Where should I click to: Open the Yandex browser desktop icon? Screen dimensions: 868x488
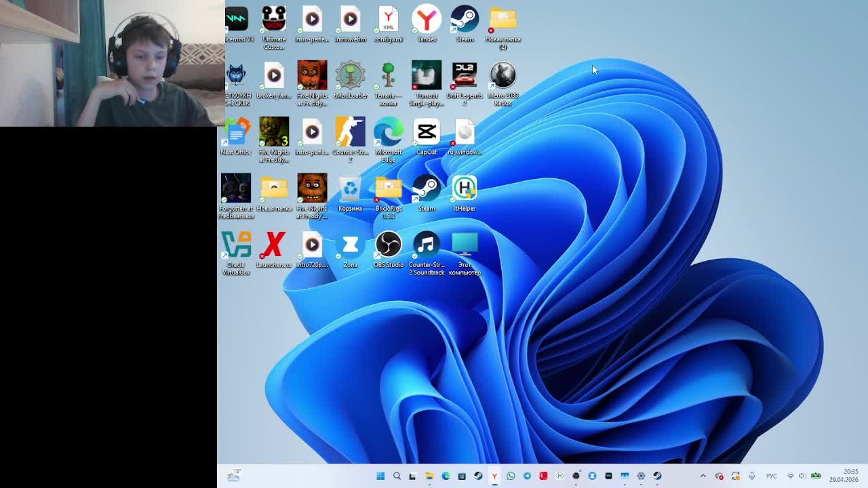click(x=427, y=25)
